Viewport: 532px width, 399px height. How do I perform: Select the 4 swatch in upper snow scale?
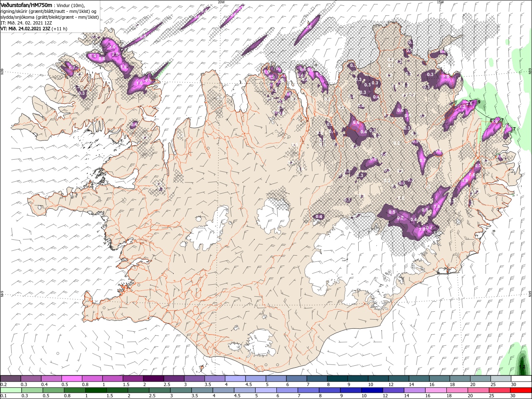(235, 379)
